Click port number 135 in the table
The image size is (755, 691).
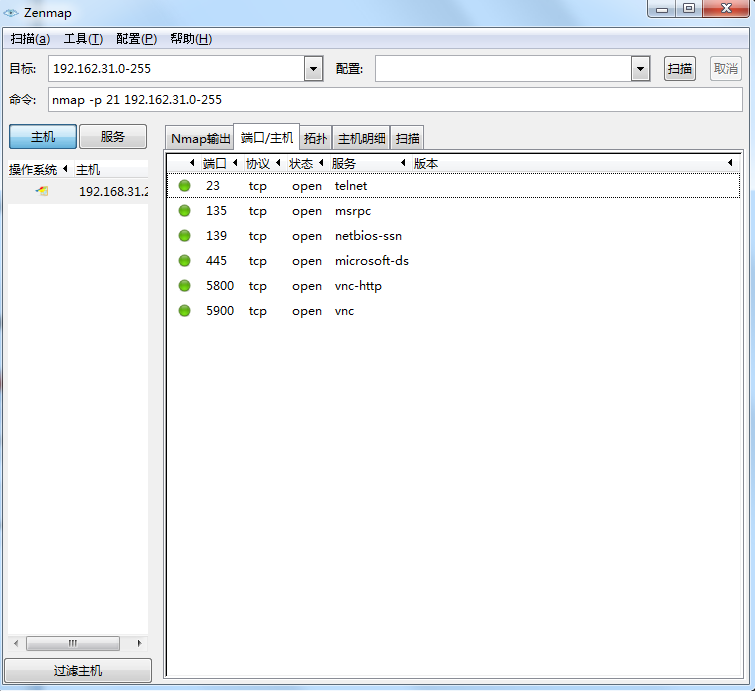click(216, 210)
